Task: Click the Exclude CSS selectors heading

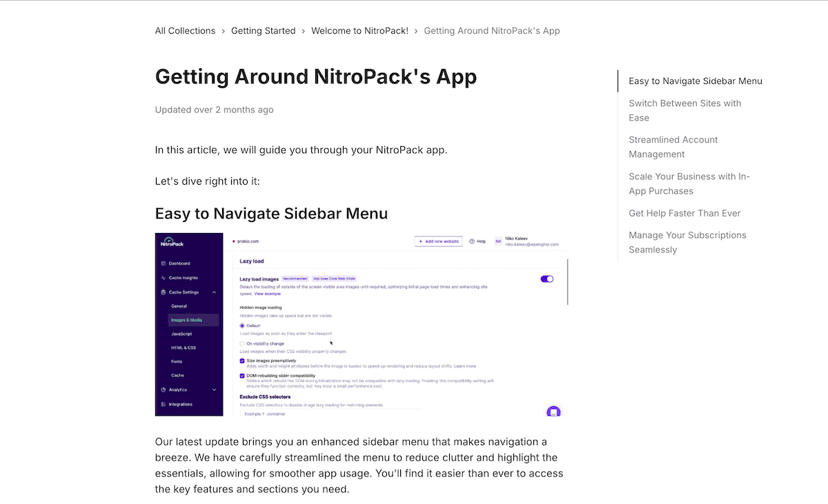Action: (265, 396)
